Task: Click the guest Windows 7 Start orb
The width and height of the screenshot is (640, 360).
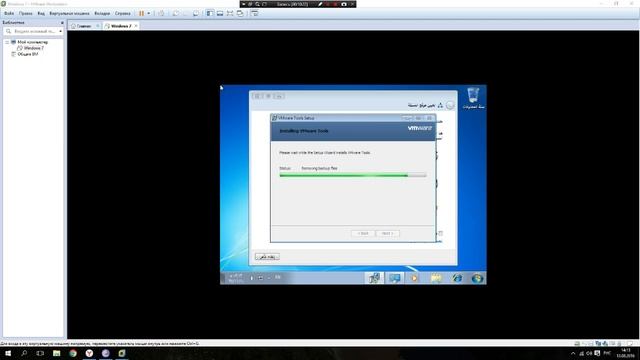Action: 477,278
